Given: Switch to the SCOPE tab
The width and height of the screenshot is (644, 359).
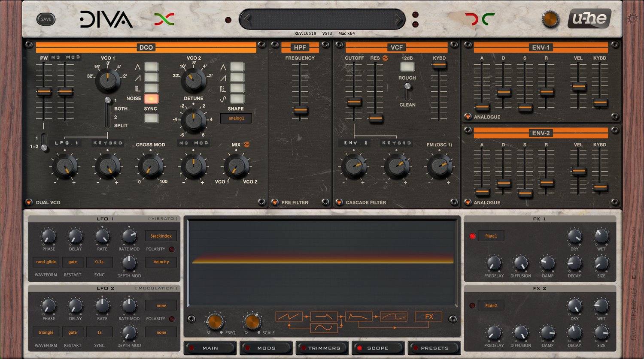Looking at the screenshot, I should tap(378, 348).
